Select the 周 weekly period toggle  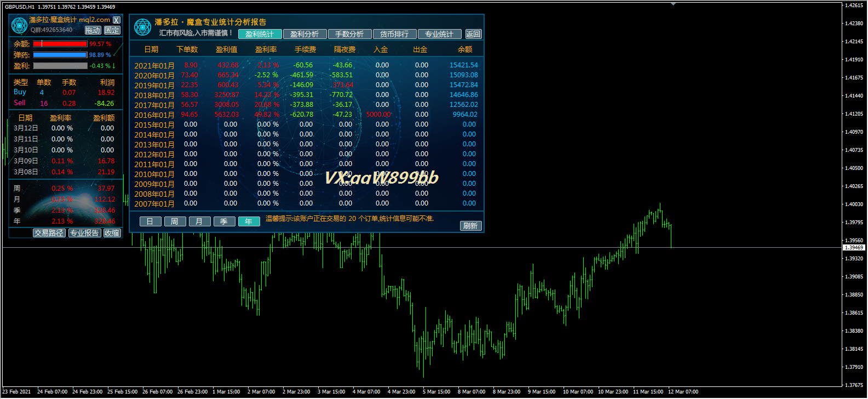click(175, 221)
